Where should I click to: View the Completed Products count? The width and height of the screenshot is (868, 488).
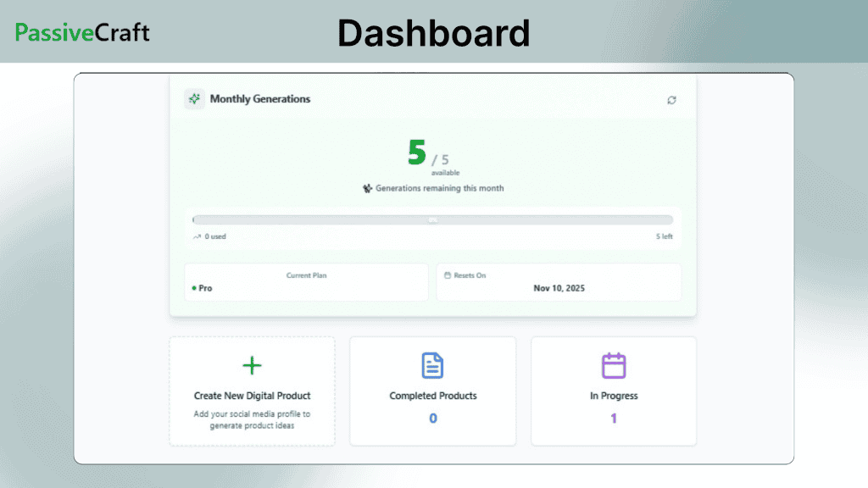[432, 418]
